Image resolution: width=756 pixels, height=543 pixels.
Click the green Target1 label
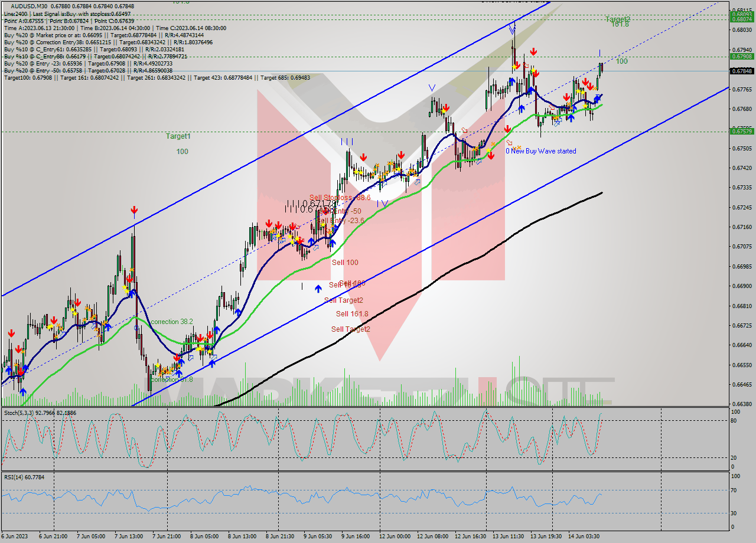[x=178, y=136]
